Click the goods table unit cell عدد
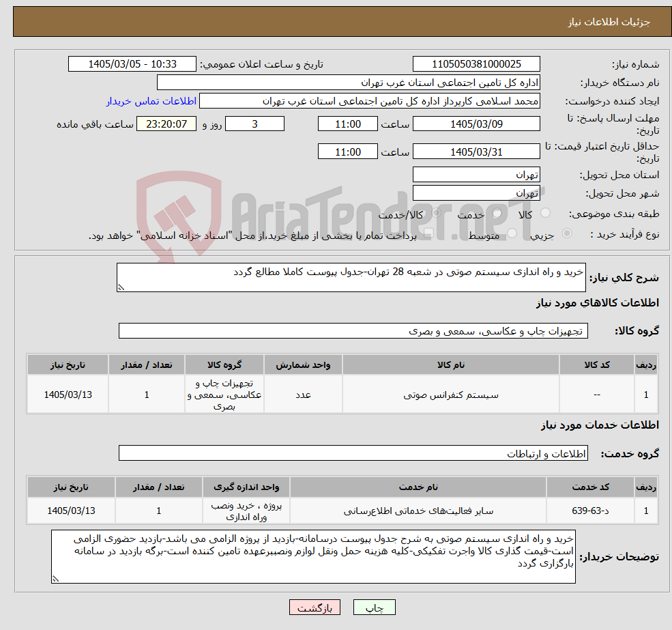This screenshot has width=672, height=630. coord(303,395)
